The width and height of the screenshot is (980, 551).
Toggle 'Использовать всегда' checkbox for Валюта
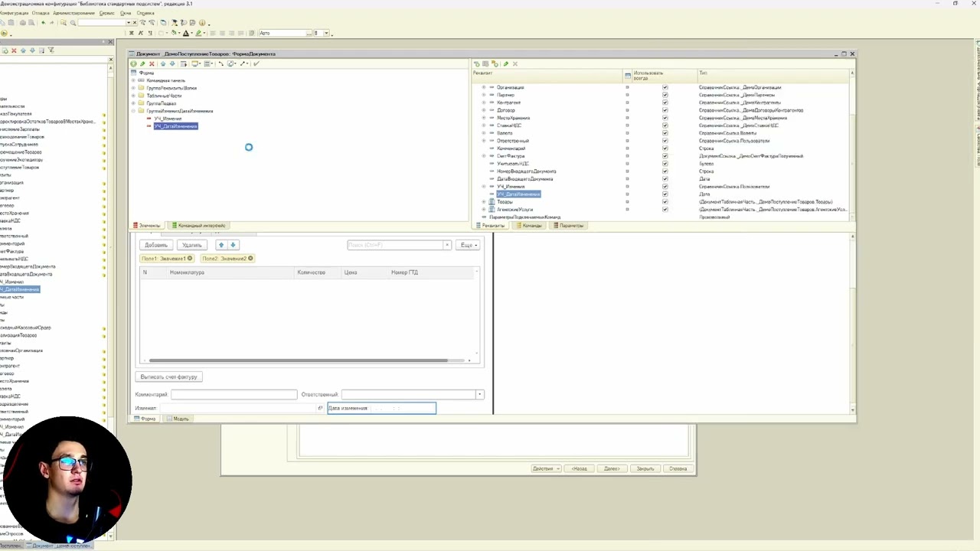[x=665, y=133]
